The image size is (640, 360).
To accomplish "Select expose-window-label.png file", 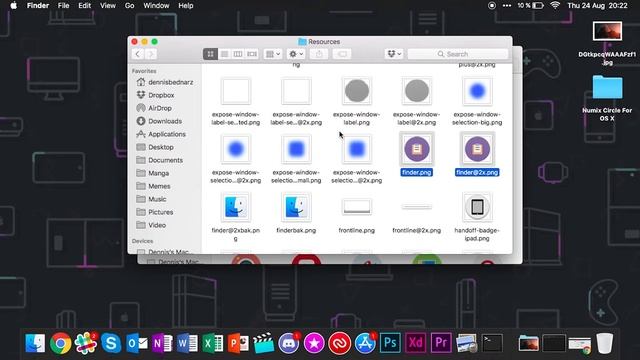I will [x=357, y=91].
